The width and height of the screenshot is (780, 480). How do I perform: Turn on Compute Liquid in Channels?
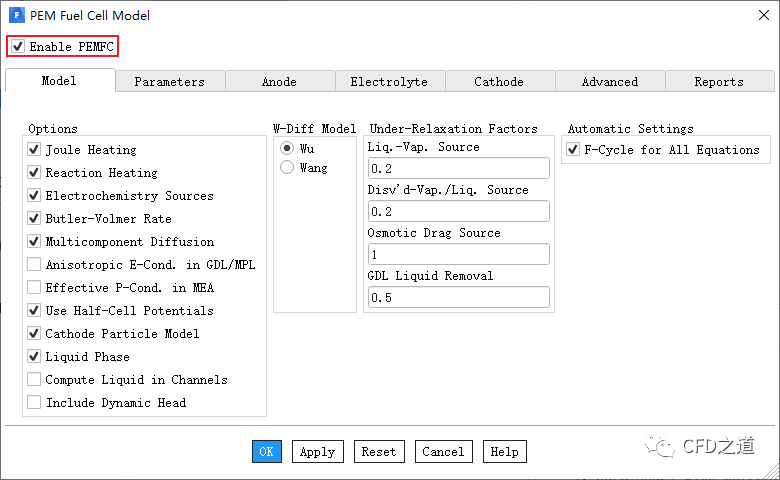[34, 380]
